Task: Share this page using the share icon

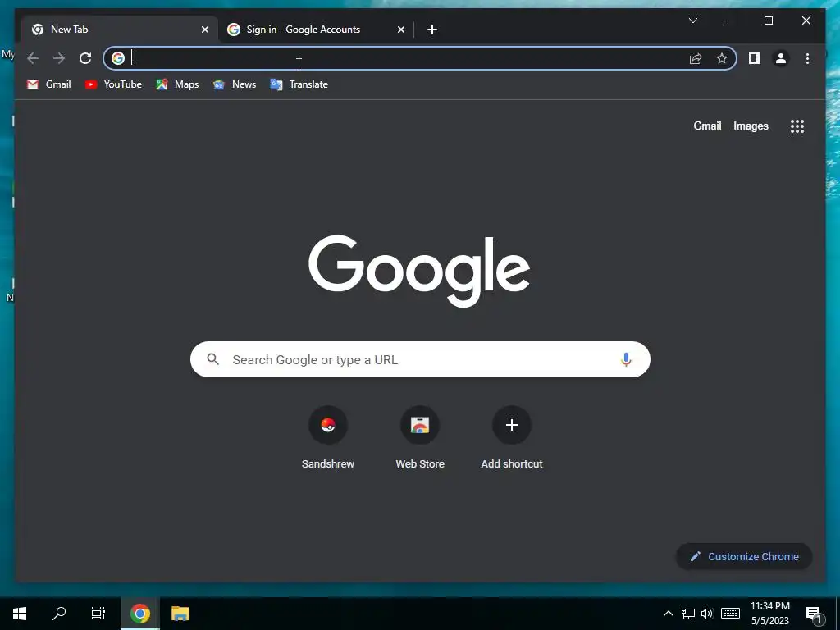Action: [x=696, y=58]
